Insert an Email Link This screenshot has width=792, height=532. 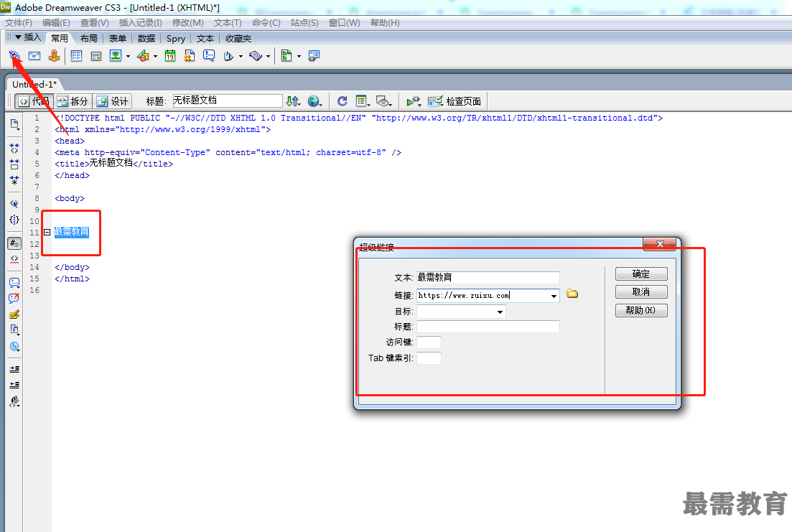tap(34, 55)
